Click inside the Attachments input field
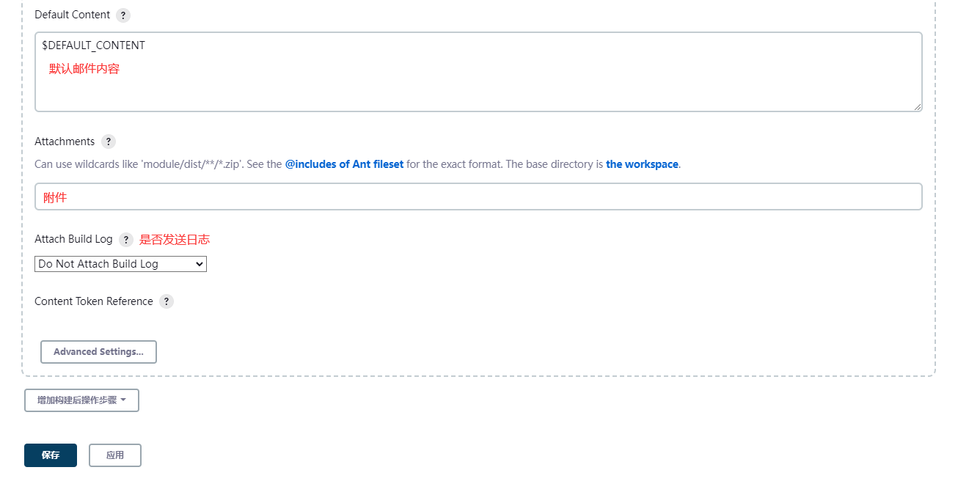This screenshot has width=980, height=481. click(478, 197)
